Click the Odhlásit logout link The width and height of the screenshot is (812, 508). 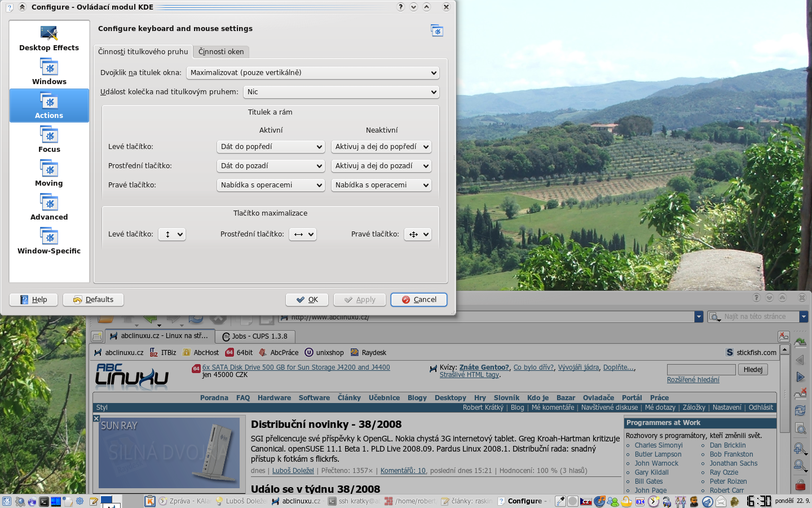[x=761, y=408]
